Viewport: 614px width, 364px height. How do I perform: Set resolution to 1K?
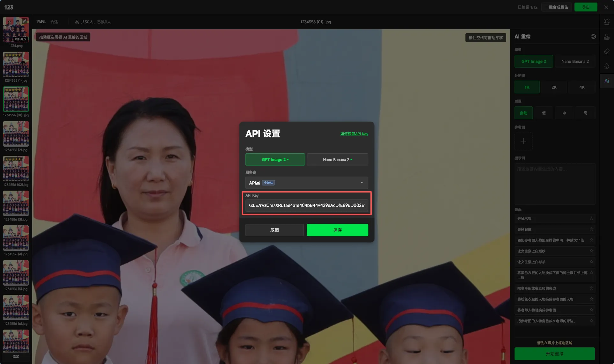[x=527, y=87]
